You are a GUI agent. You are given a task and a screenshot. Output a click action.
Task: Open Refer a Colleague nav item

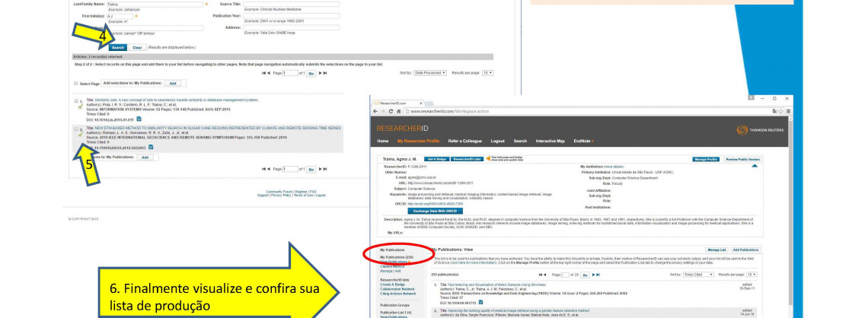465,141
